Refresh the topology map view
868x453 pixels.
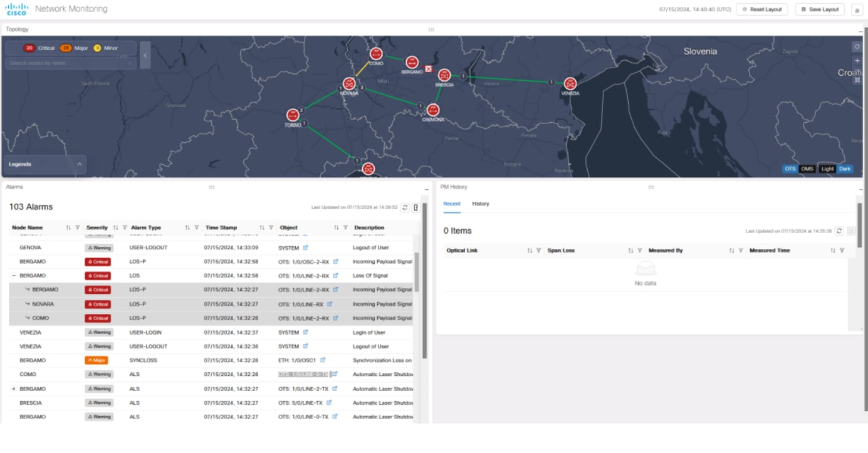tap(857, 47)
